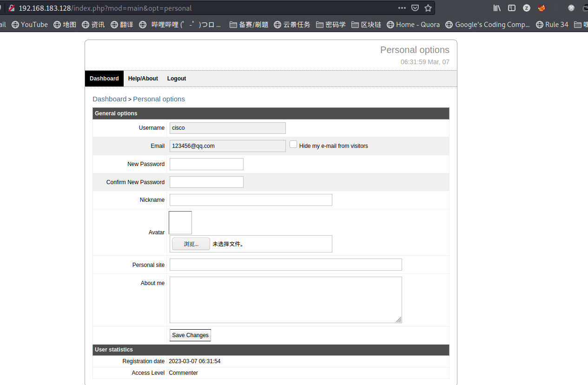Open the Home - Quora bookmark
Screen dimensions: 588x385
tap(413, 25)
